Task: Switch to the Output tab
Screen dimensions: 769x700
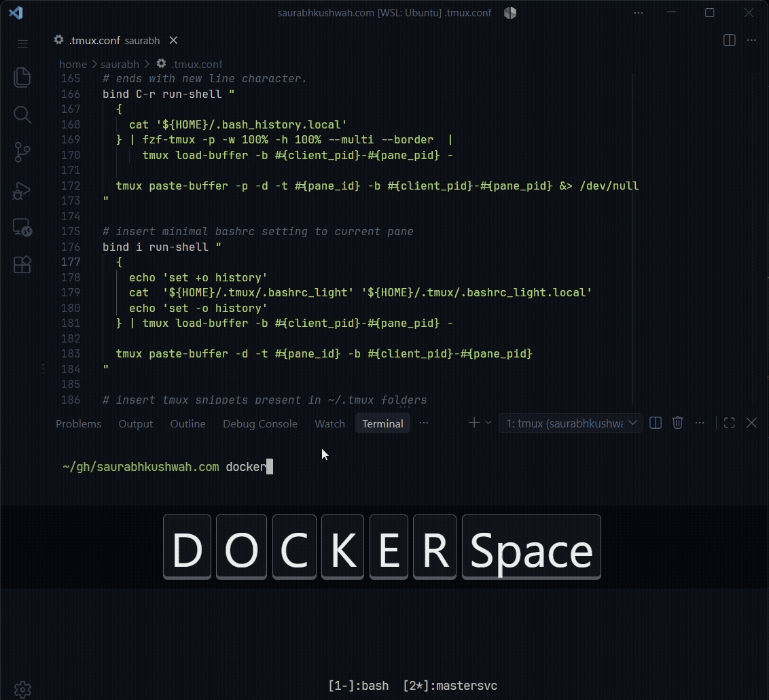Action: (135, 424)
